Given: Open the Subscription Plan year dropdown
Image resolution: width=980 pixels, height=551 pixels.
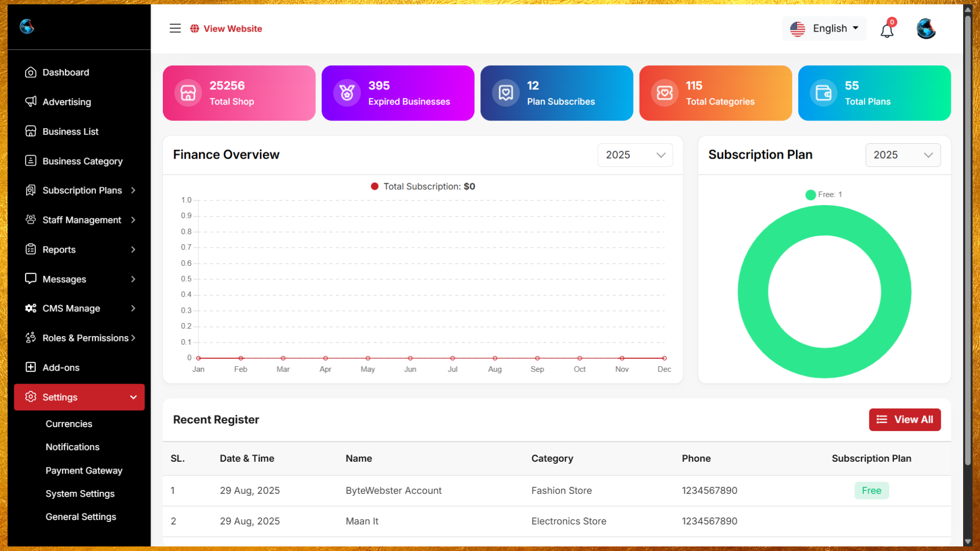Looking at the screenshot, I should 902,155.
